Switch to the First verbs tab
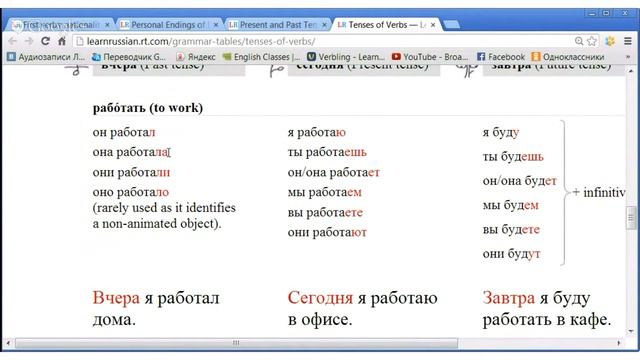Screen dimensions: 640x360 pyautogui.click(x=61, y=25)
